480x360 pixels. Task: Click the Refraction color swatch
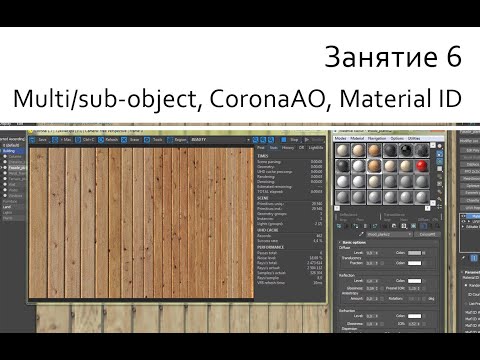coord(414,316)
